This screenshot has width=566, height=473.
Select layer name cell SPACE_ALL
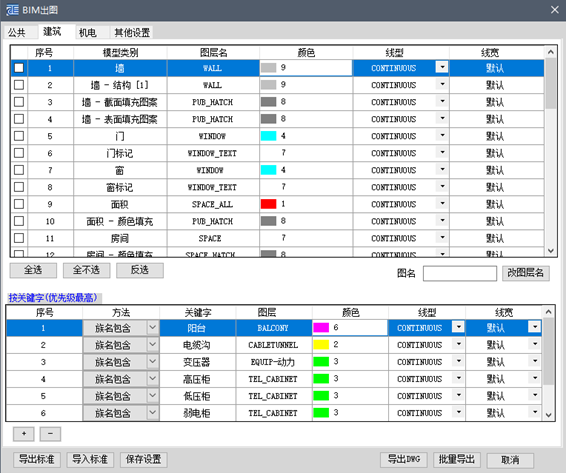pos(213,204)
